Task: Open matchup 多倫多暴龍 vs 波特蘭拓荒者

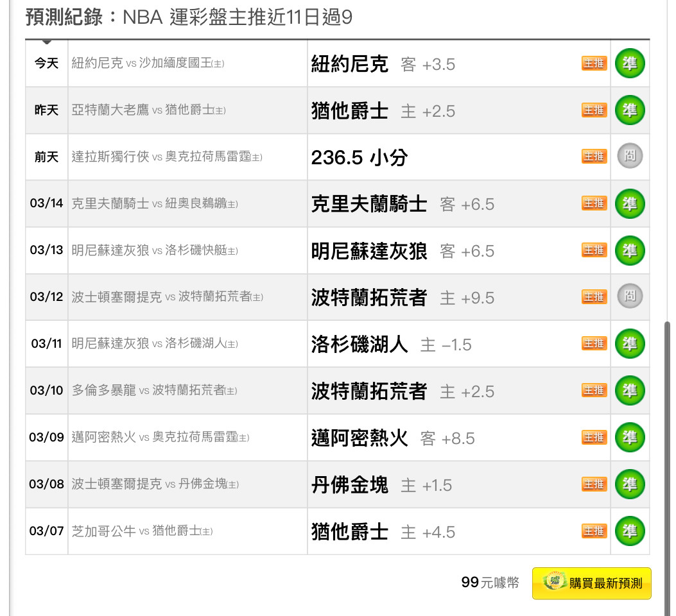Action: click(154, 391)
